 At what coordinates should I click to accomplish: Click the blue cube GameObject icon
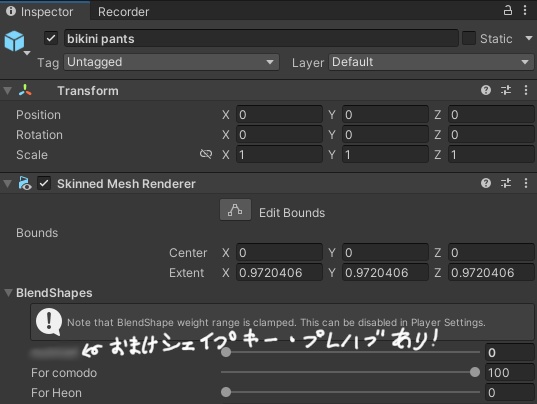[14, 41]
